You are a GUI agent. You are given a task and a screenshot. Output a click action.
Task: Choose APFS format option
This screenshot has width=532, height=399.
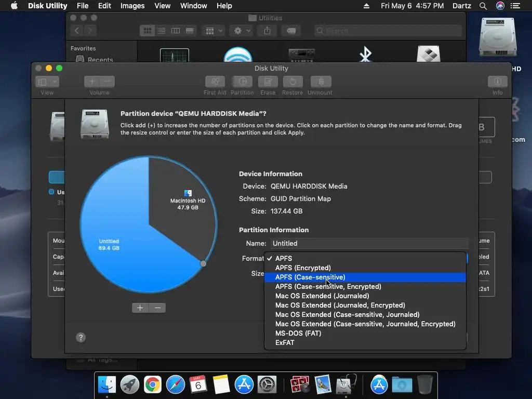click(365, 258)
